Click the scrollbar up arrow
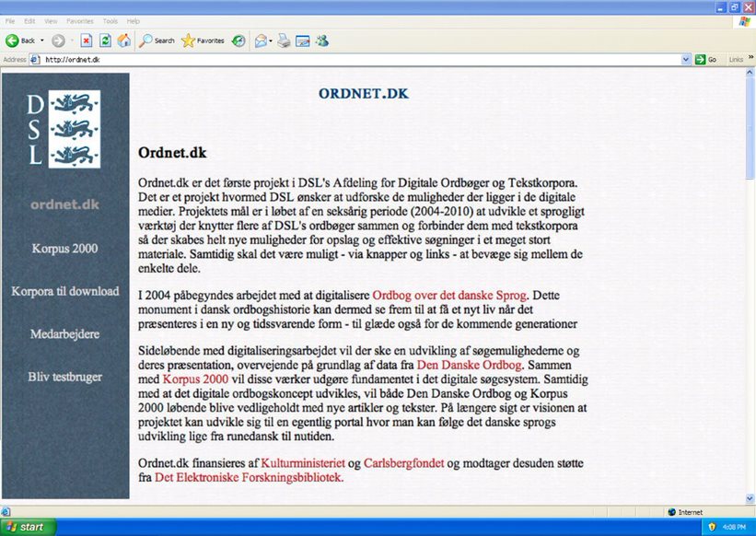The width and height of the screenshot is (756, 536). coord(750,73)
